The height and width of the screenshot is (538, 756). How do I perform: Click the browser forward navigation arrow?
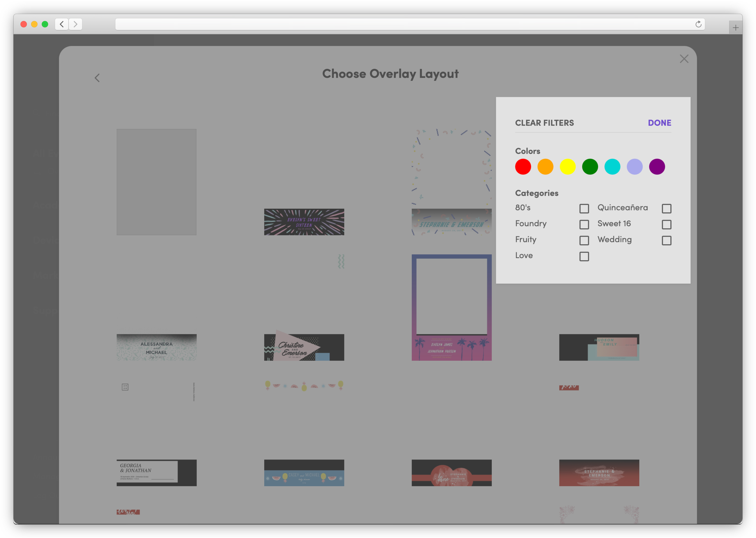(x=76, y=24)
